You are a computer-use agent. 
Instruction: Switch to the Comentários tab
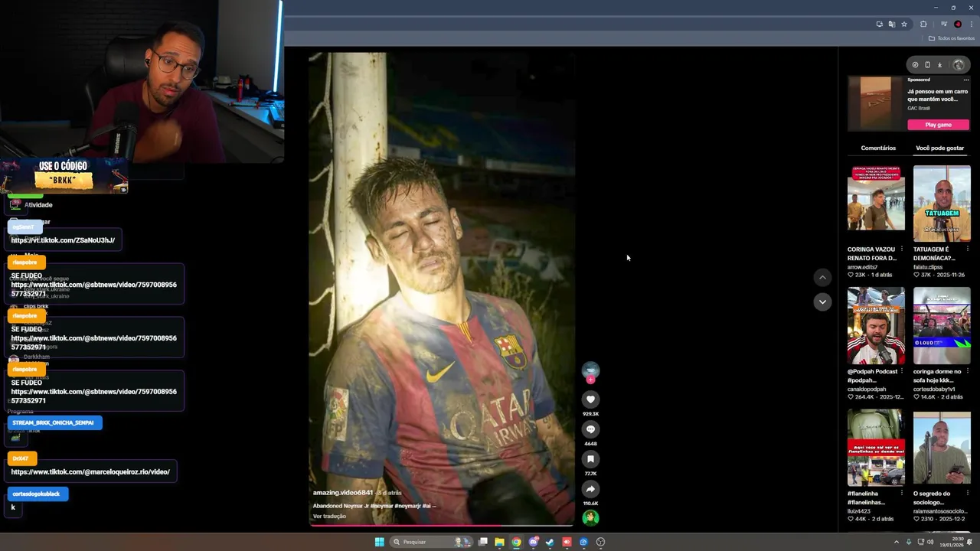tap(878, 148)
